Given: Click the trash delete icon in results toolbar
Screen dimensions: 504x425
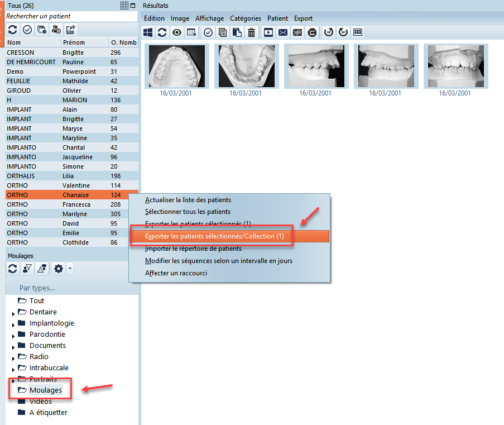Looking at the screenshot, I should [x=252, y=32].
